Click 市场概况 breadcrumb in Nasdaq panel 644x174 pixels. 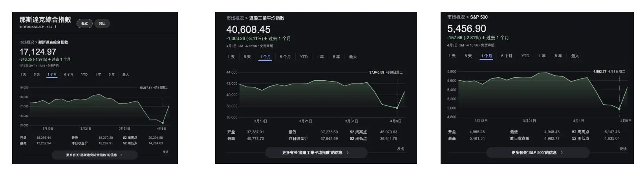click(27, 42)
